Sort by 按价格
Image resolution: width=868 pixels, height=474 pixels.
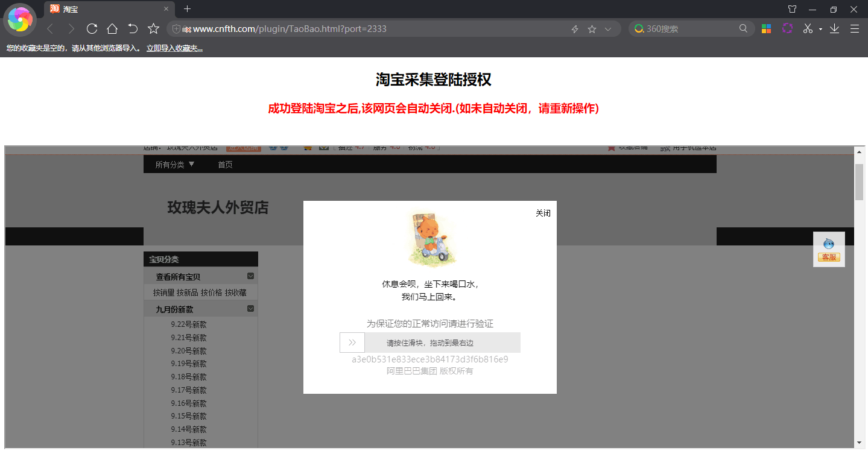[212, 292]
